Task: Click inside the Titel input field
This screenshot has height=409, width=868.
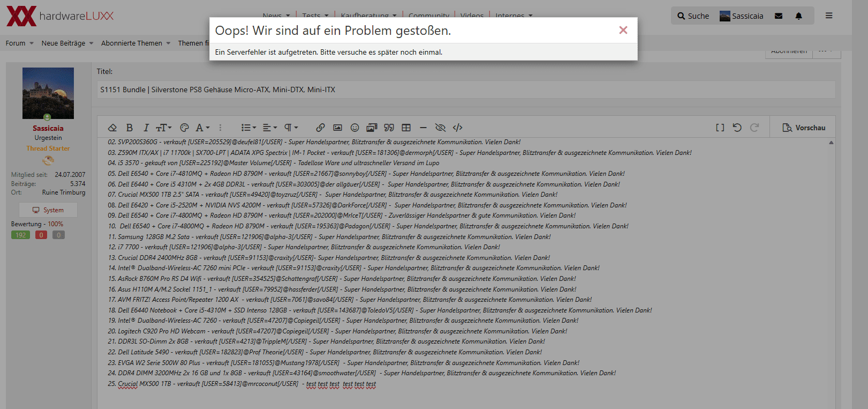Action: [x=466, y=90]
